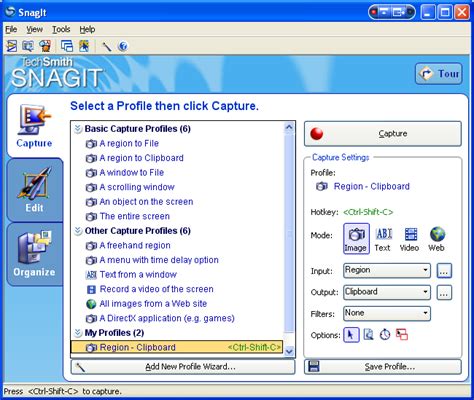Open the File menu
This screenshot has height=400, width=474.
coord(11,29)
